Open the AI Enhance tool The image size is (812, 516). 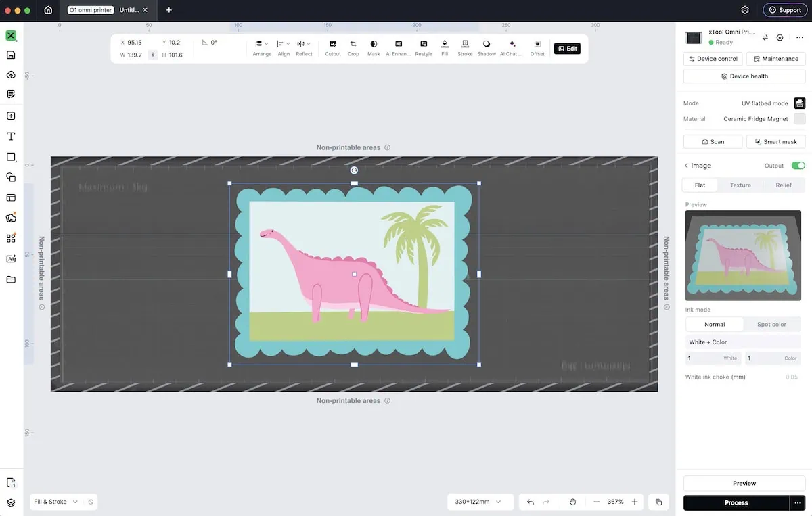pos(399,48)
